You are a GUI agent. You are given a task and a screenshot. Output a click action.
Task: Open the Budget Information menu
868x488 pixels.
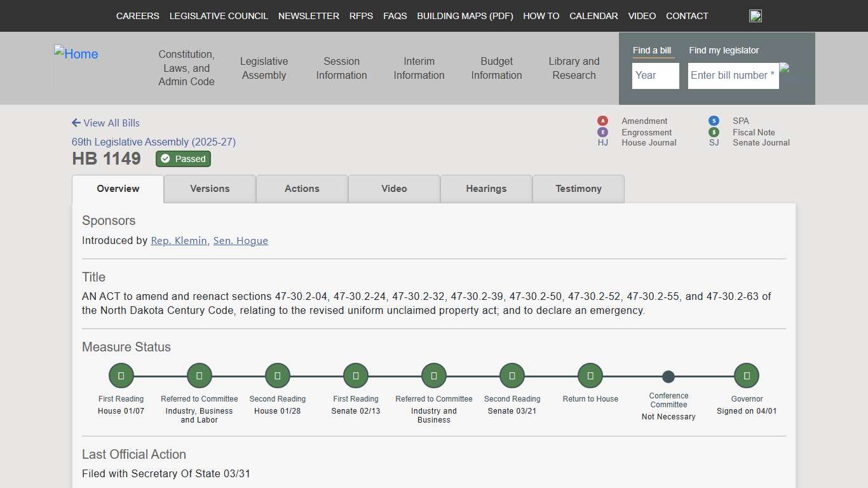pyautogui.click(x=496, y=69)
